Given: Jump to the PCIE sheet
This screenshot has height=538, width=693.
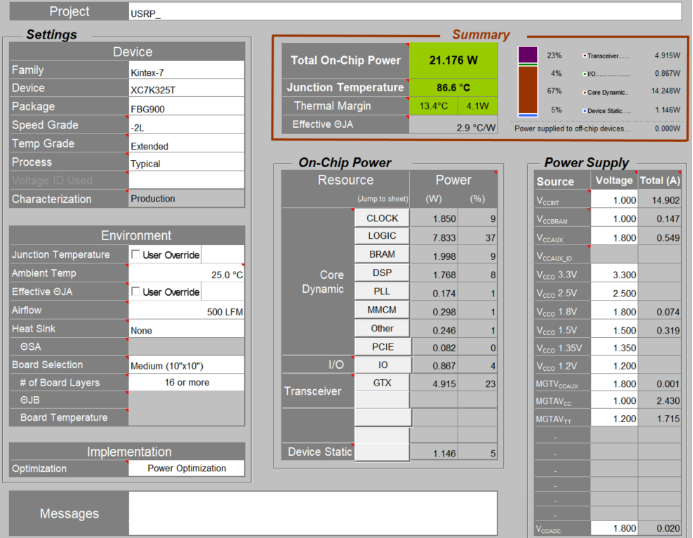Looking at the screenshot, I should click(x=382, y=346).
